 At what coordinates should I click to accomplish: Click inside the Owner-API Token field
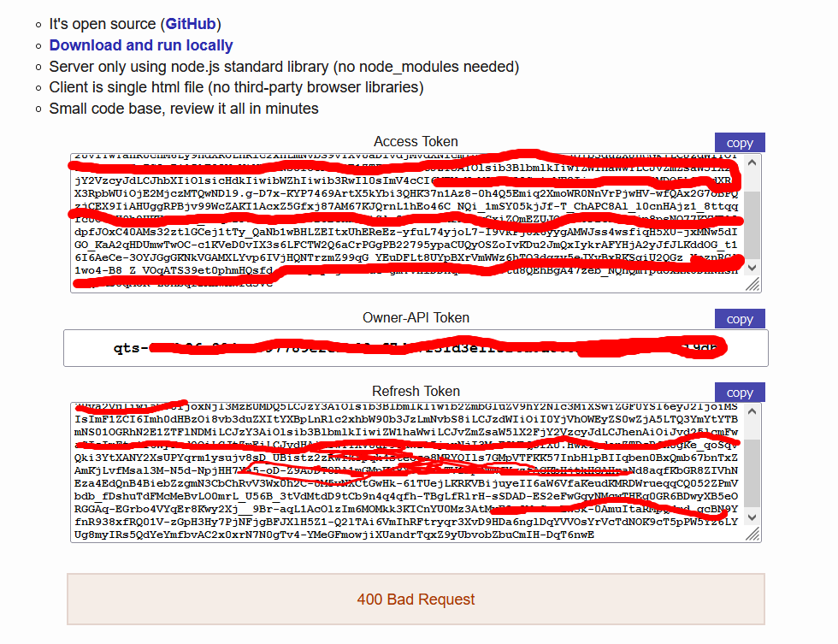(x=416, y=348)
